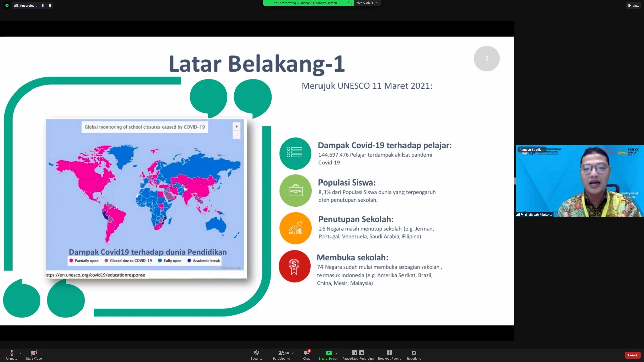
Task: Click the Latar Belakang-1 slide title
Action: (257, 64)
